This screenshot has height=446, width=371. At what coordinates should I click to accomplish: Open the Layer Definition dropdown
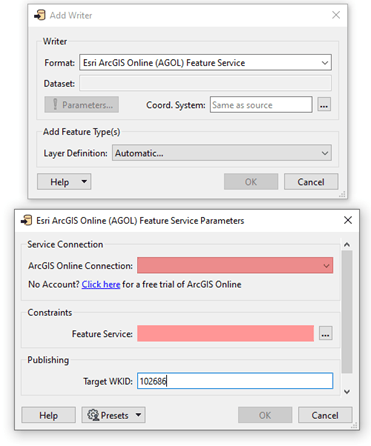tap(222, 153)
